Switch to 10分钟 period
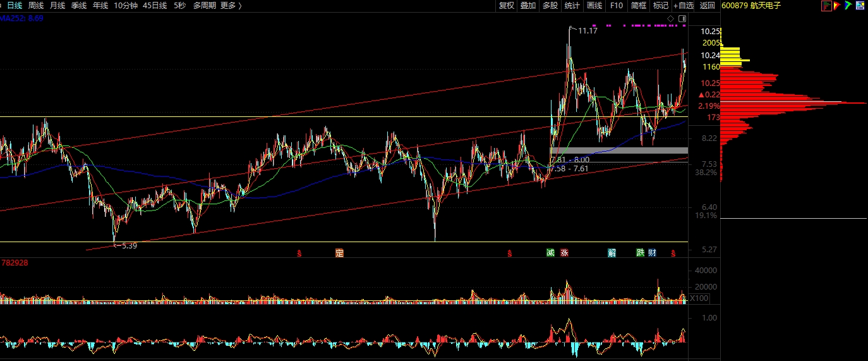This screenshot has height=361, width=868. tap(125, 6)
